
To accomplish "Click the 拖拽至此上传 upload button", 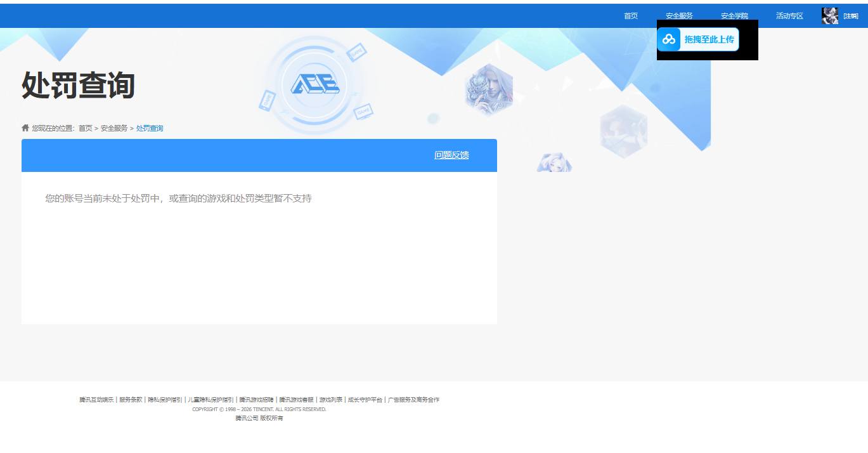I will [710, 39].
